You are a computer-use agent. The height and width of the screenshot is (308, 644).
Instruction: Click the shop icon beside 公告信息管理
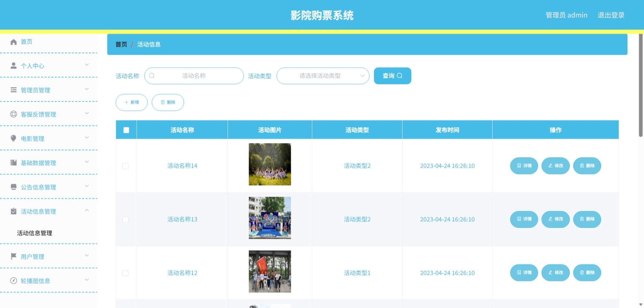tap(14, 187)
